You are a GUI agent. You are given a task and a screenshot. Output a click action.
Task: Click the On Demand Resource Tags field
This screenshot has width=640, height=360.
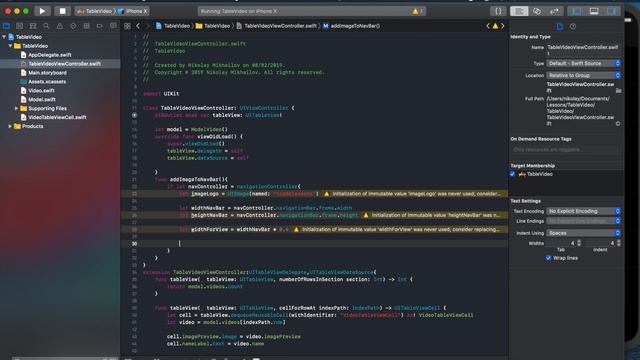coord(565,149)
